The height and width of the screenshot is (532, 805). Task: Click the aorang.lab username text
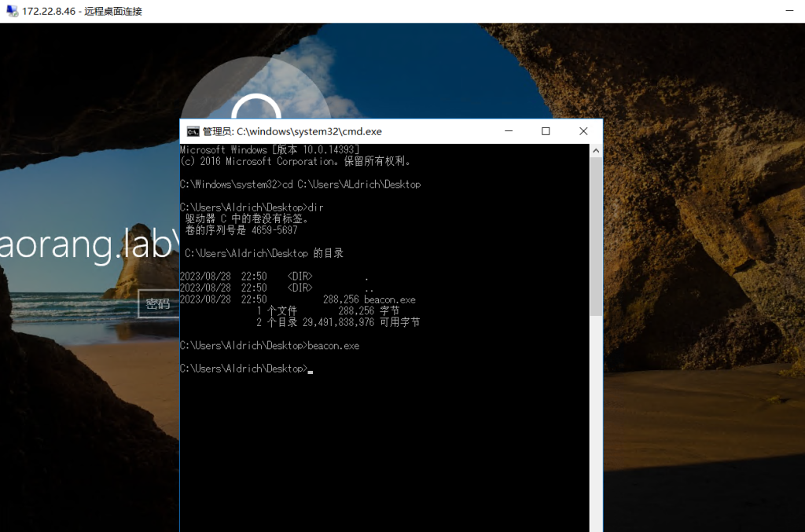[86, 246]
